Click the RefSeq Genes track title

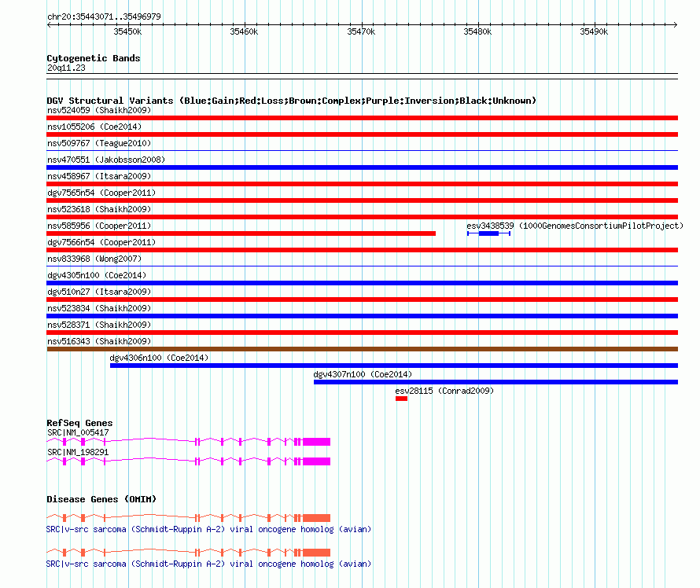[79, 423]
